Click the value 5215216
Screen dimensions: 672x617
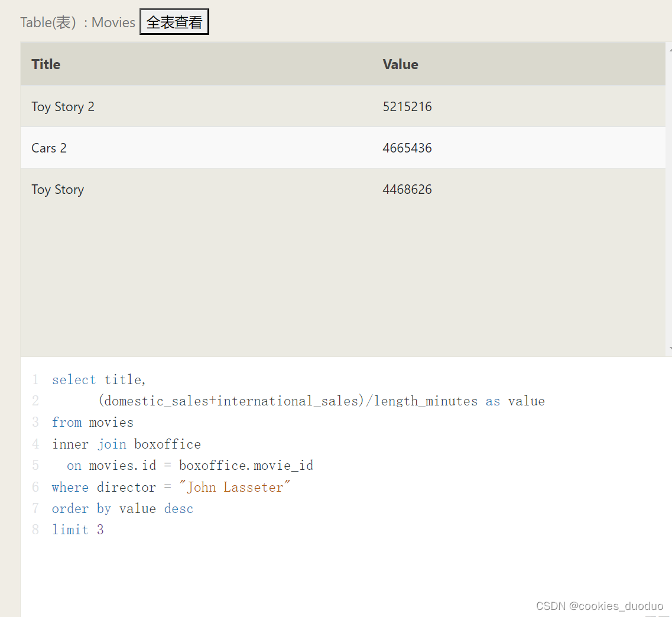pyautogui.click(x=407, y=107)
